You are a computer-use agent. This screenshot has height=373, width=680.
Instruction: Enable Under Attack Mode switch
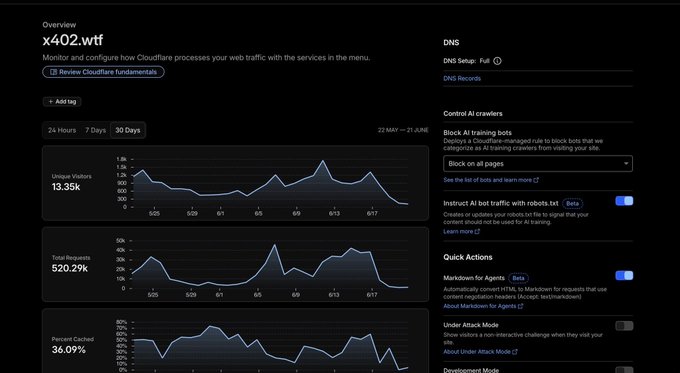pyautogui.click(x=624, y=326)
